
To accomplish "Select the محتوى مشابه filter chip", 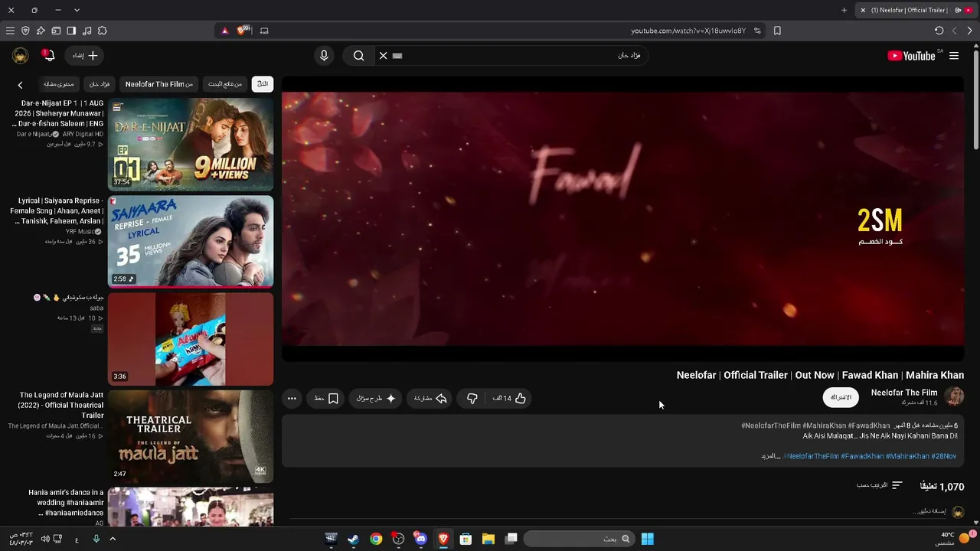I will [x=59, y=84].
